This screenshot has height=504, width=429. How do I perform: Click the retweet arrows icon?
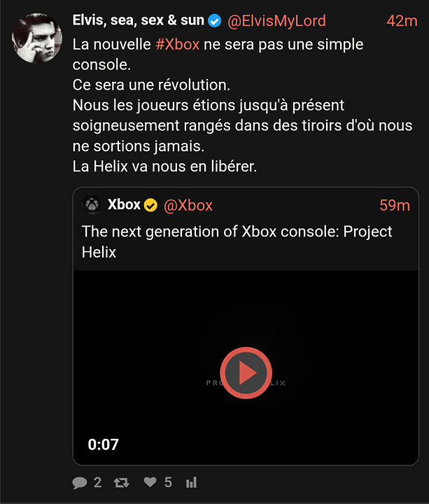click(122, 482)
